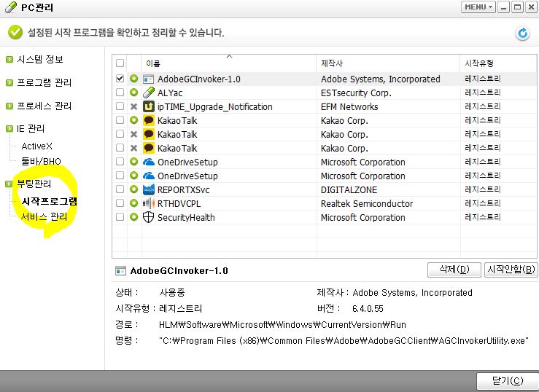Click the sort arrow above 이름 column
Viewport: 539px width, 392px height.
[230, 56]
